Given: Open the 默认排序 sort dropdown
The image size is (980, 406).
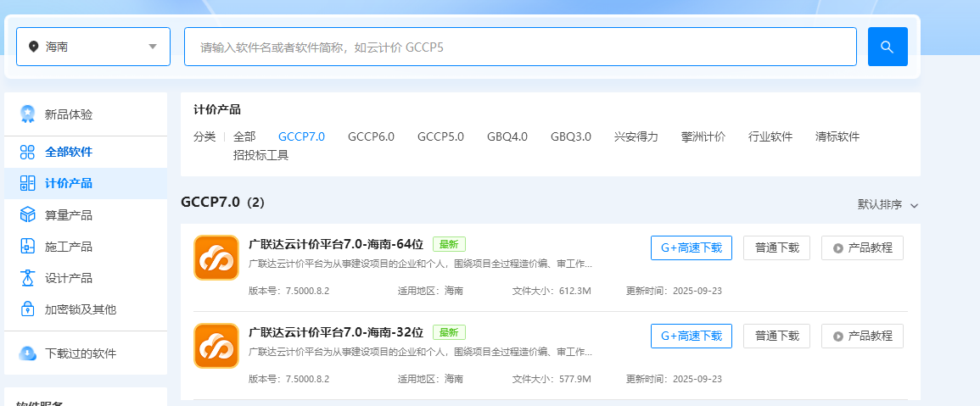Looking at the screenshot, I should 888,205.
